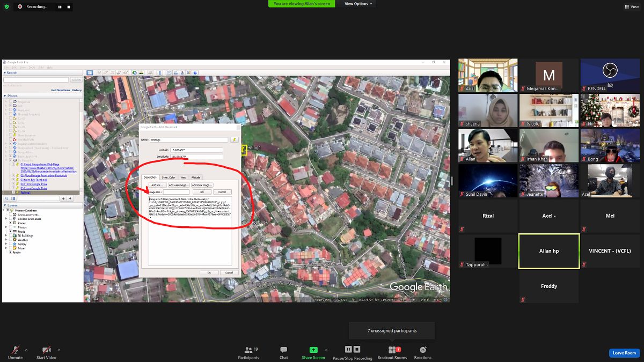This screenshot has height=362, width=644.
Task: Collapse the Layers panel header
Action: 43,205
